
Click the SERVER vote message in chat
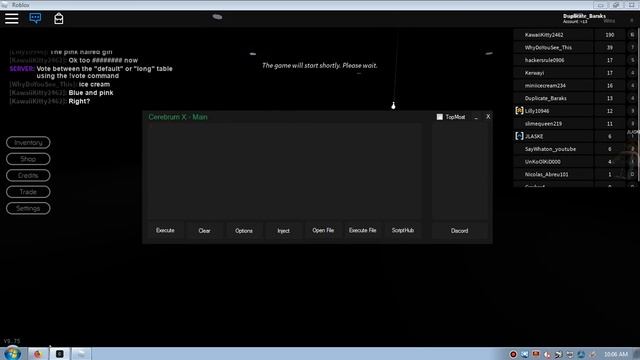click(x=91, y=72)
